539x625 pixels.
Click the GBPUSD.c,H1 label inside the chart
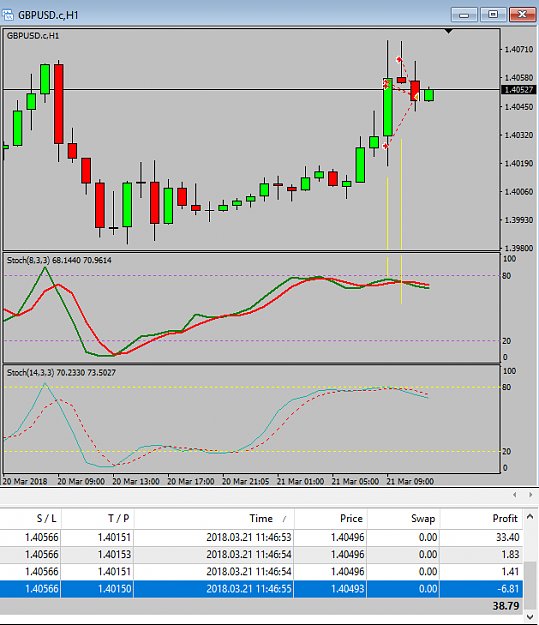click(33, 36)
